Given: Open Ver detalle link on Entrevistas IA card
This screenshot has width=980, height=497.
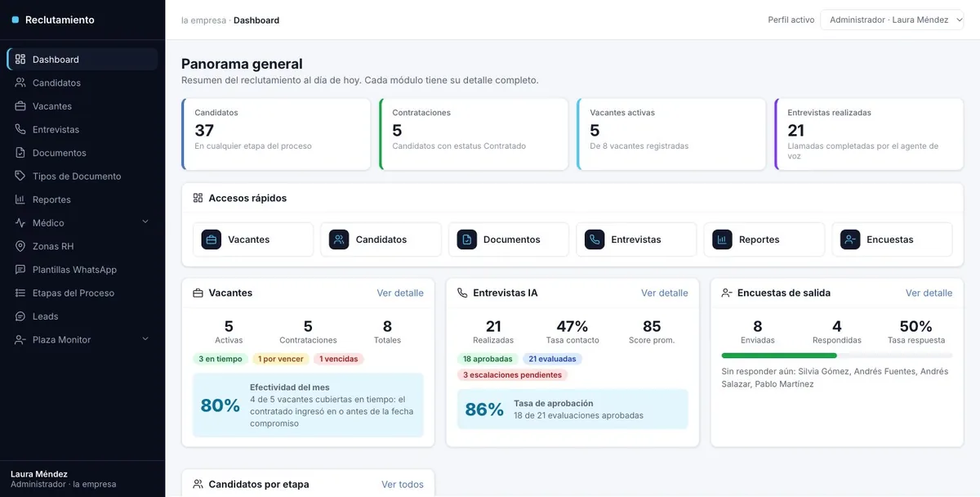Looking at the screenshot, I should (665, 293).
